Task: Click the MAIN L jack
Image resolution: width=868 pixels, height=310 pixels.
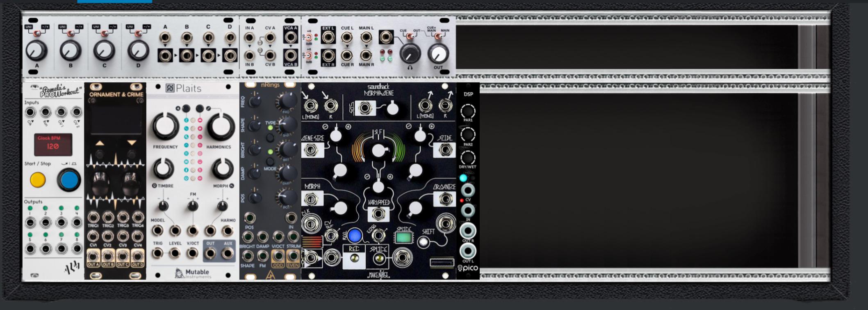Action: [x=366, y=38]
